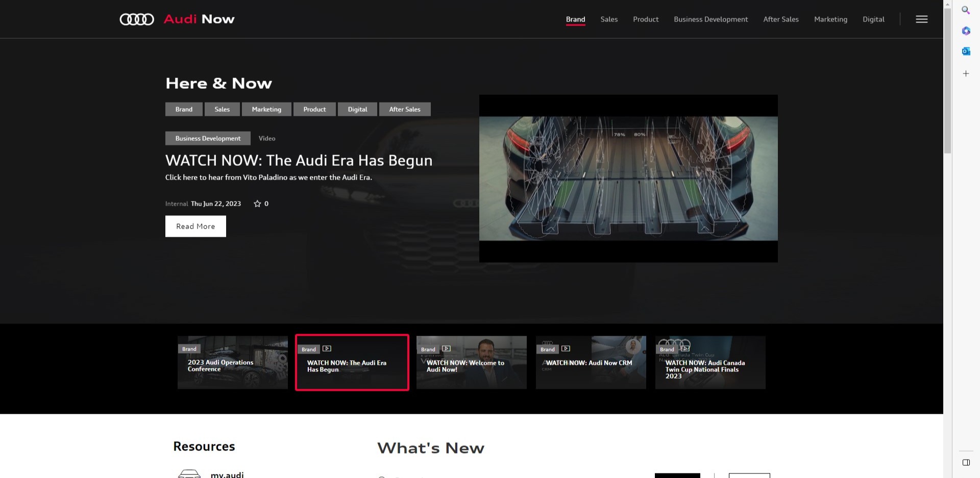The width and height of the screenshot is (980, 478).
Task: Click the page vertical scrollbar
Action: (x=947, y=82)
